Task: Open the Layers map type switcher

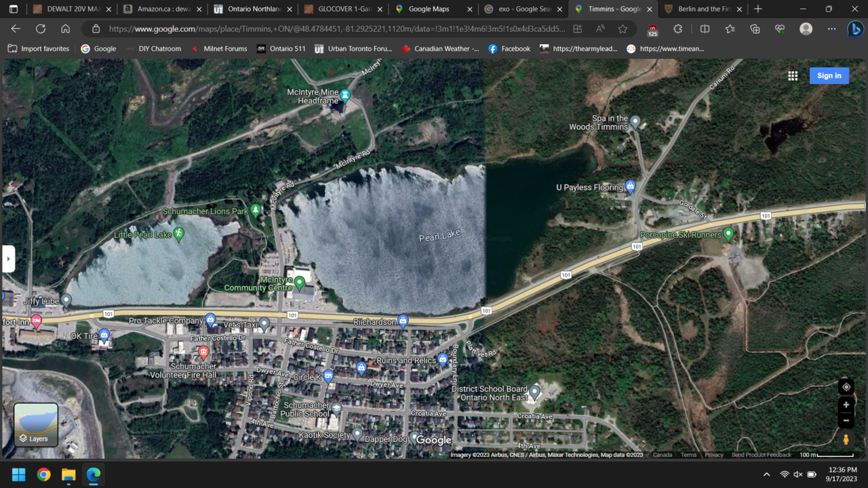Action: [x=36, y=425]
